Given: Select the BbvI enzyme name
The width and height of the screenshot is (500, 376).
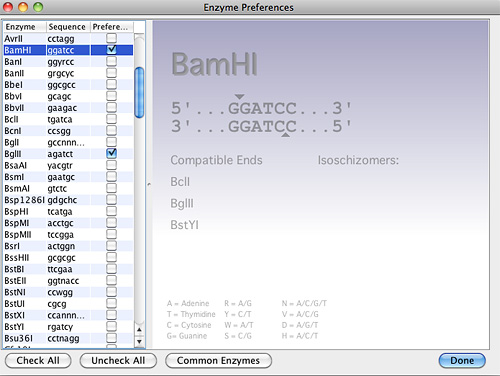Looking at the screenshot, I should 13,96.
